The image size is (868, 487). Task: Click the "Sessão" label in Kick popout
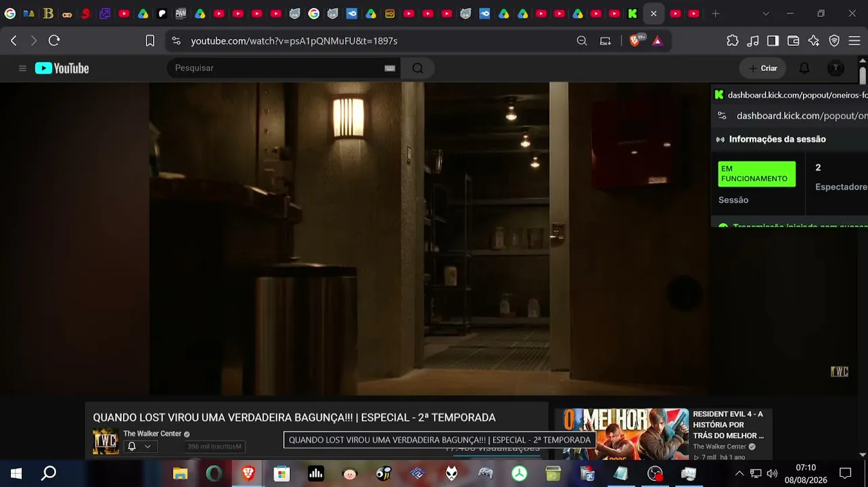click(x=733, y=200)
